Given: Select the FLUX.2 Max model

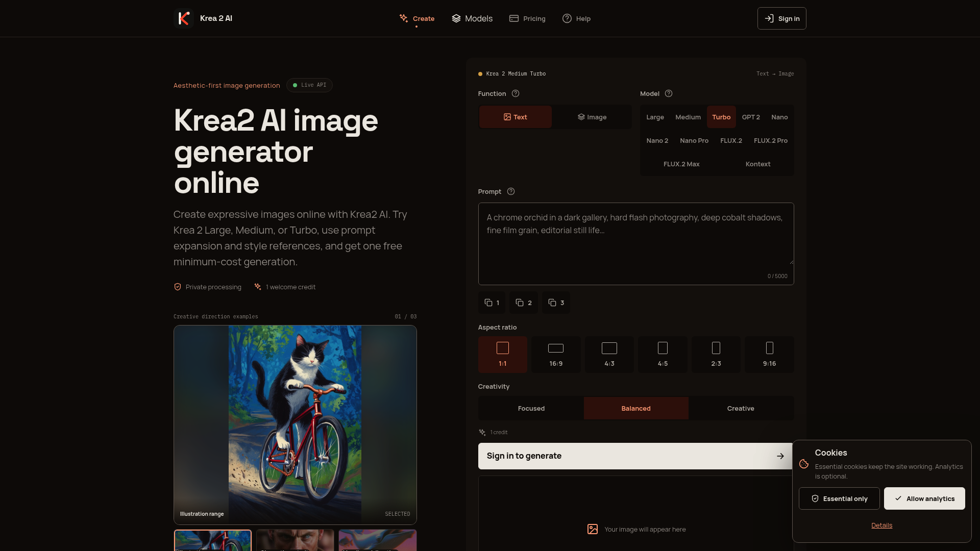Looking at the screenshot, I should click(681, 164).
